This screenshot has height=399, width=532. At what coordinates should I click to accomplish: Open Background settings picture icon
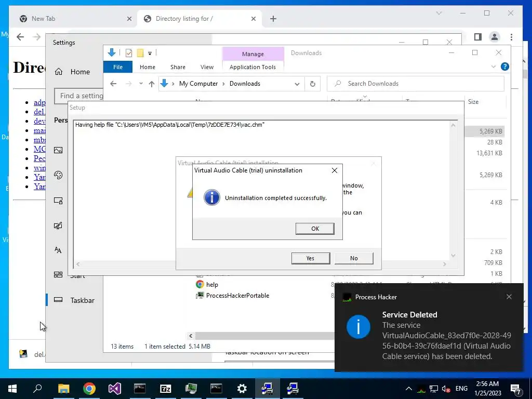click(x=58, y=150)
